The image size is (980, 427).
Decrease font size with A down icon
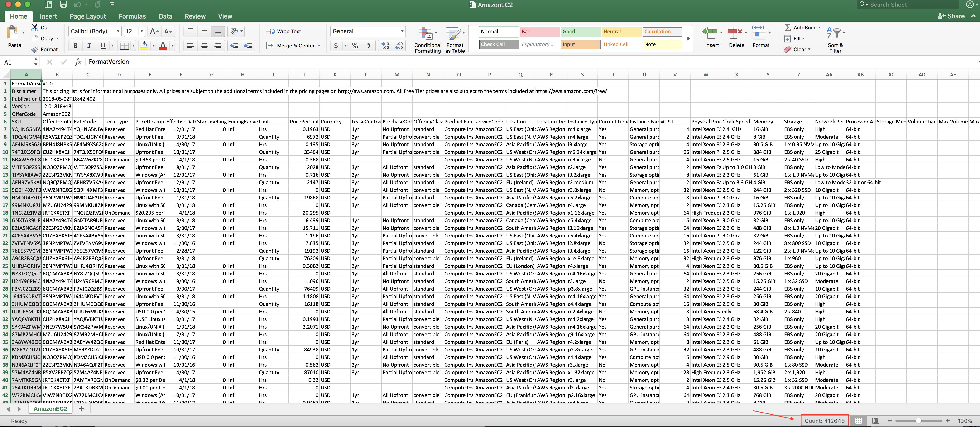click(x=168, y=31)
